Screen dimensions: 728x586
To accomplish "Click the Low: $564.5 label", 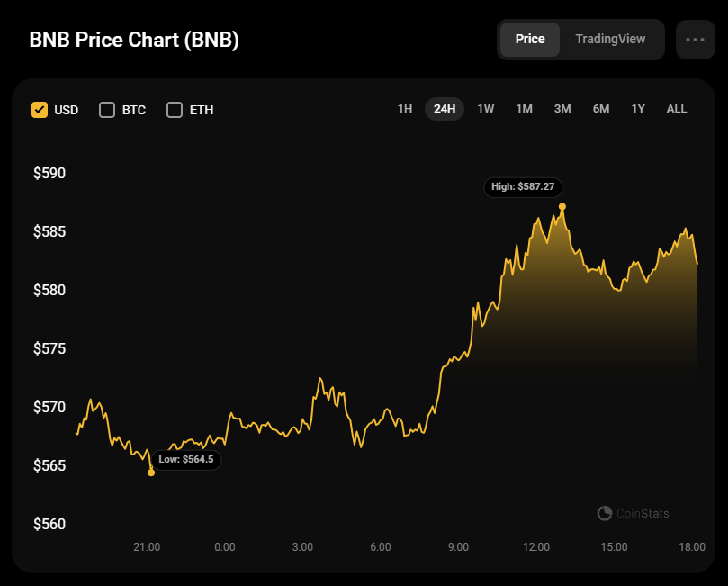I will (186, 459).
